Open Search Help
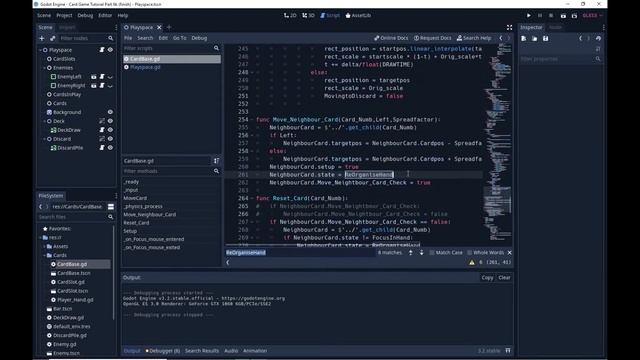This screenshot has height=360, width=640. 474,38
